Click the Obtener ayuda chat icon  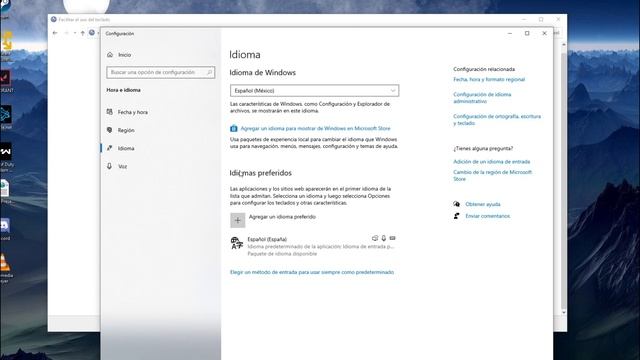pyautogui.click(x=456, y=204)
